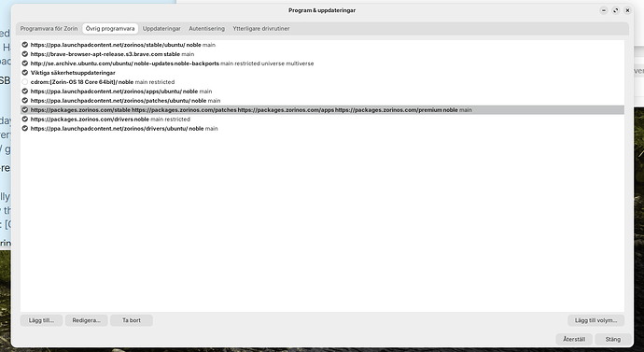Click the Lägg till volym... button
Screen dimensions: 644x352
point(596,320)
